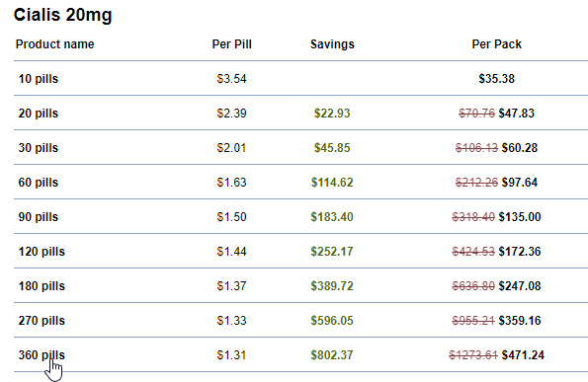This screenshot has width=588, height=382.
Task: Click the Cialis 20mg heading
Action: coord(63,15)
